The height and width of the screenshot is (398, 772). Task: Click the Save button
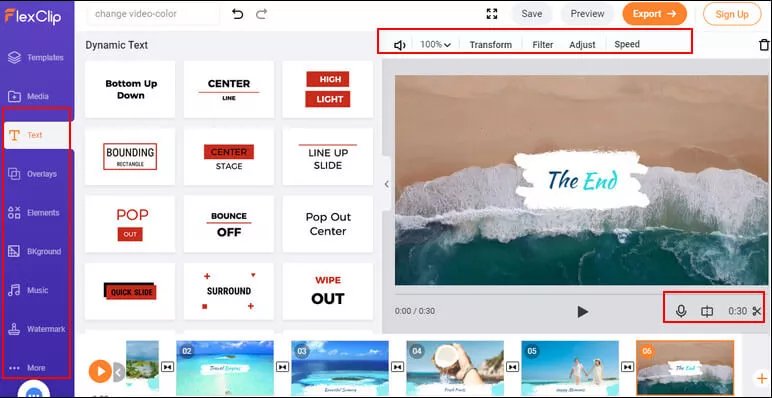532,14
